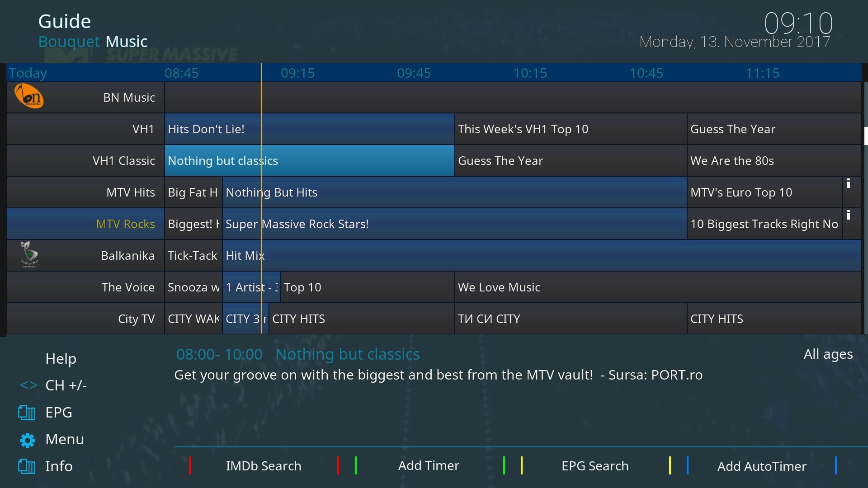Click info indicator on MTV Hits row
Viewport: 868px width, 488px height.
[849, 183]
